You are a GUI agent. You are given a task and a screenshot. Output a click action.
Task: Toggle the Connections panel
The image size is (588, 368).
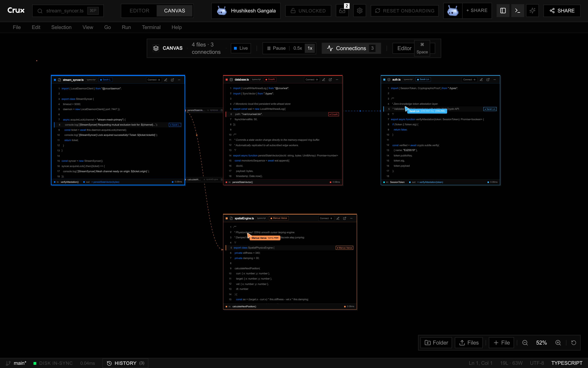[x=351, y=48]
